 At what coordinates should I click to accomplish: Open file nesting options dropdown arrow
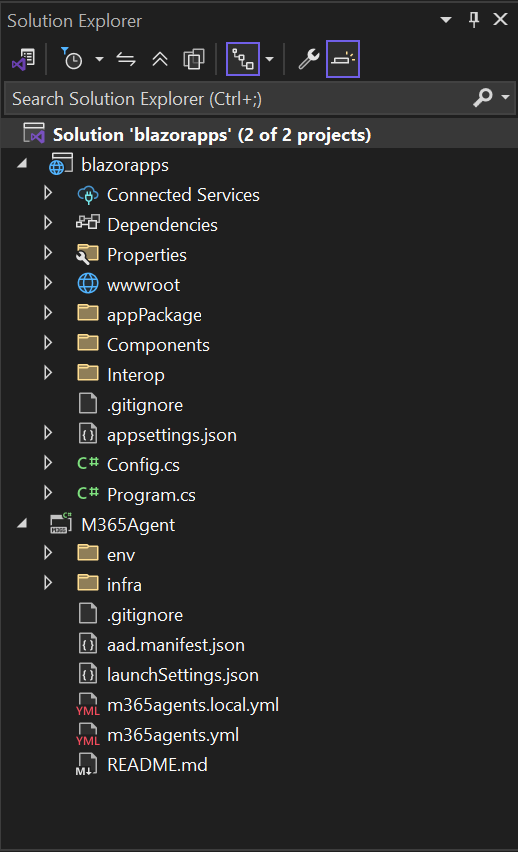coord(270,59)
